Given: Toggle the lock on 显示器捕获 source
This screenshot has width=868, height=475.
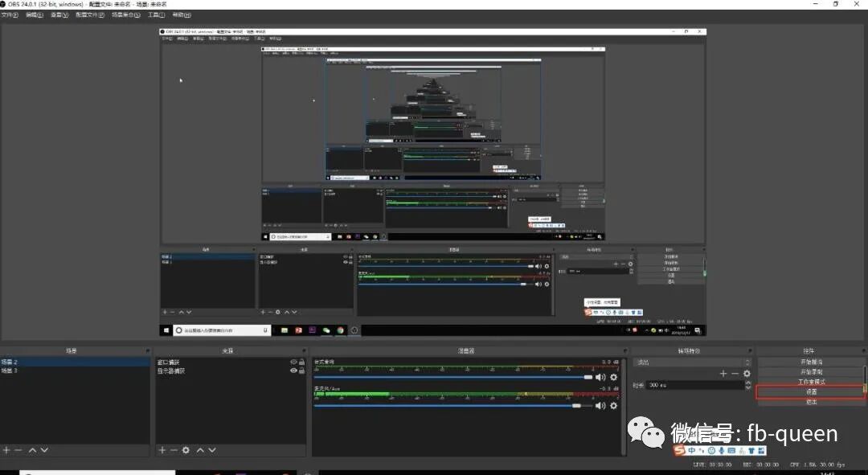Looking at the screenshot, I should point(301,371).
